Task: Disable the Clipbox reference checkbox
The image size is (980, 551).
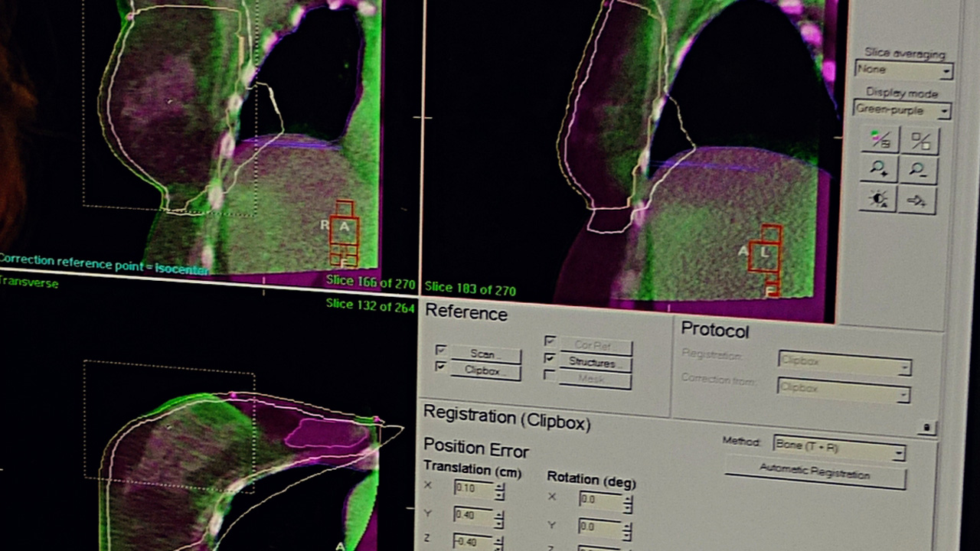Action: [x=441, y=367]
